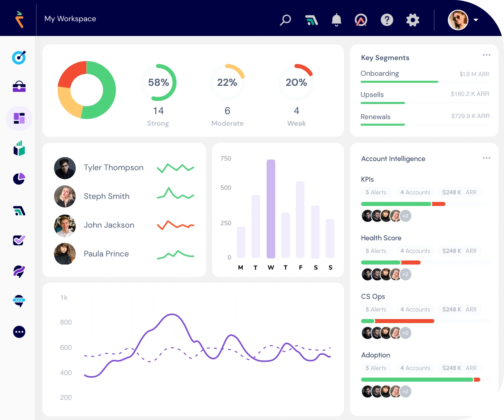This screenshot has height=420, width=504.
Task: Select the dashboard tab in sidebar
Action: pyautogui.click(x=19, y=118)
